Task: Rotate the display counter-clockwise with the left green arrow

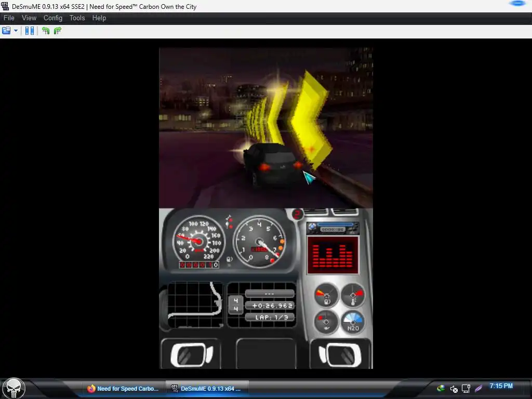Action: 46,31
